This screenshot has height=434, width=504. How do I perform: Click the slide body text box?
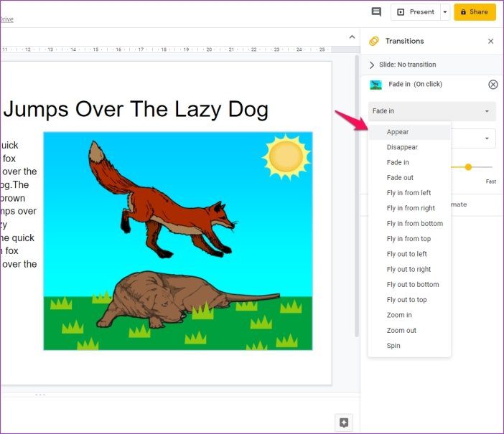tap(19, 204)
